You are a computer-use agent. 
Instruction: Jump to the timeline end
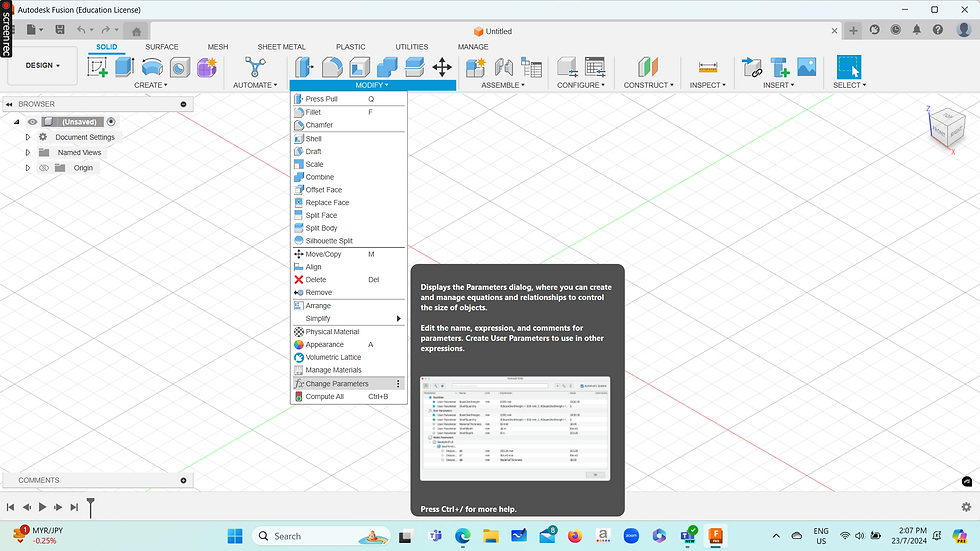pyautogui.click(x=74, y=507)
